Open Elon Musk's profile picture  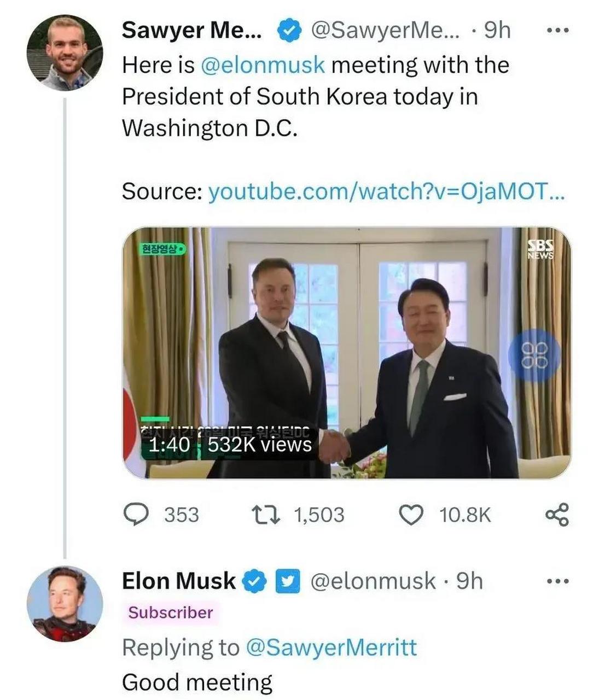pyautogui.click(x=65, y=604)
